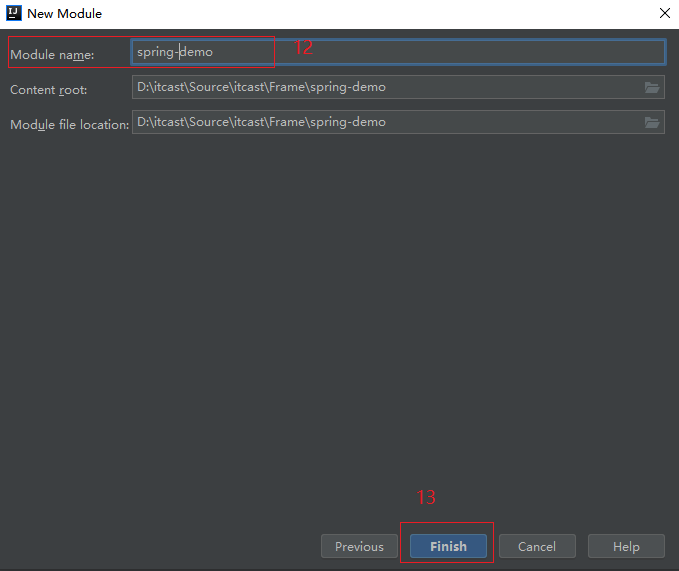Select the "Module file location:" label
The image size is (679, 571).
(x=69, y=125)
